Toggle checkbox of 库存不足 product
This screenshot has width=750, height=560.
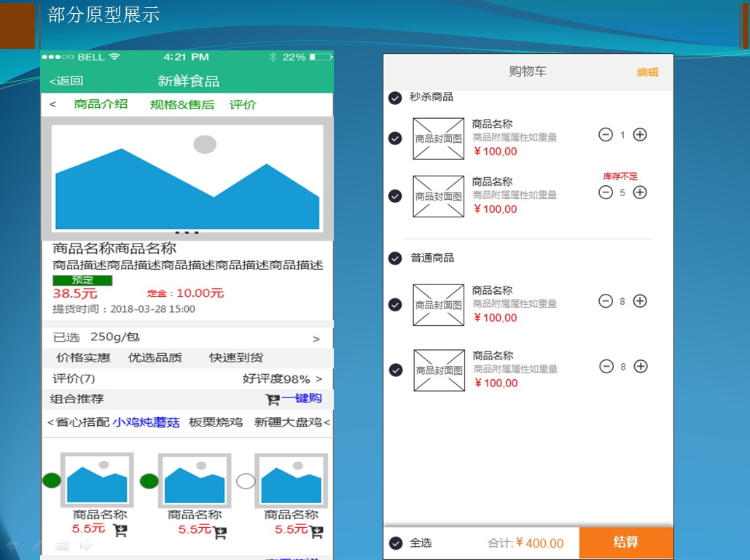(395, 196)
